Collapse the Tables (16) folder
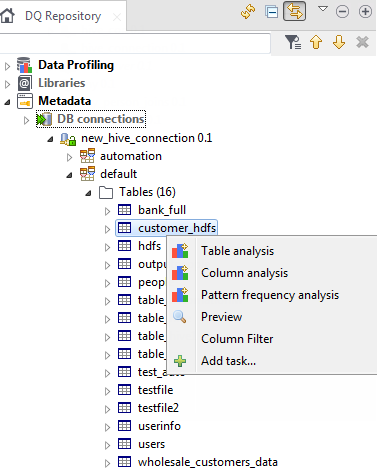377x469 pixels. [88, 193]
